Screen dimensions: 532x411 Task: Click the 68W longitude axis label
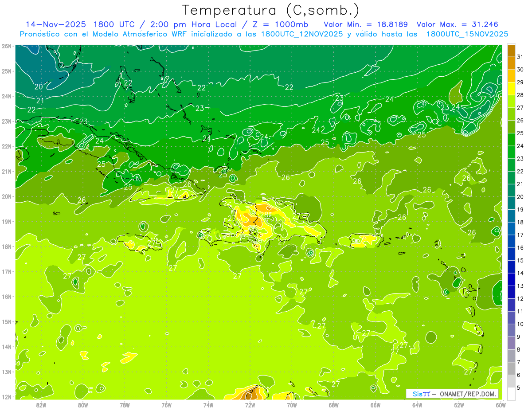click(x=334, y=405)
